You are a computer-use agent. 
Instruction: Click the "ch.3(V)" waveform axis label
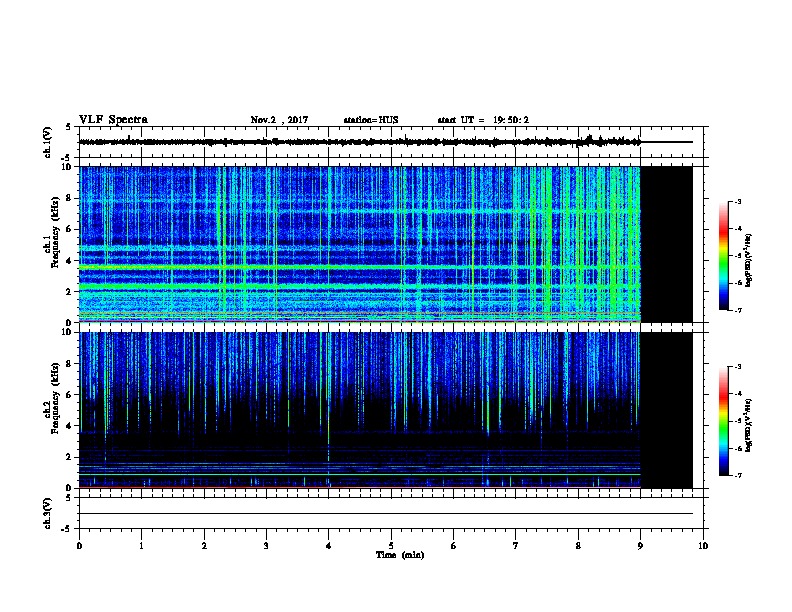(x=48, y=513)
